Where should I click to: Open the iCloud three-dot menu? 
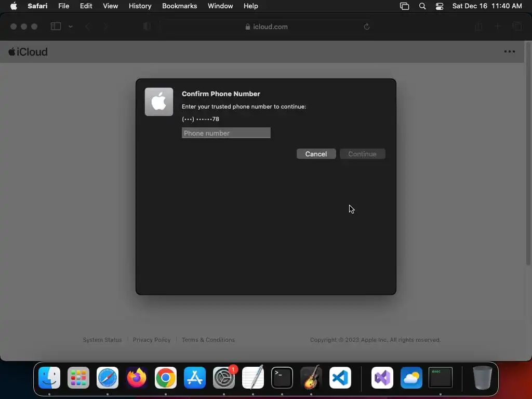[x=509, y=51]
